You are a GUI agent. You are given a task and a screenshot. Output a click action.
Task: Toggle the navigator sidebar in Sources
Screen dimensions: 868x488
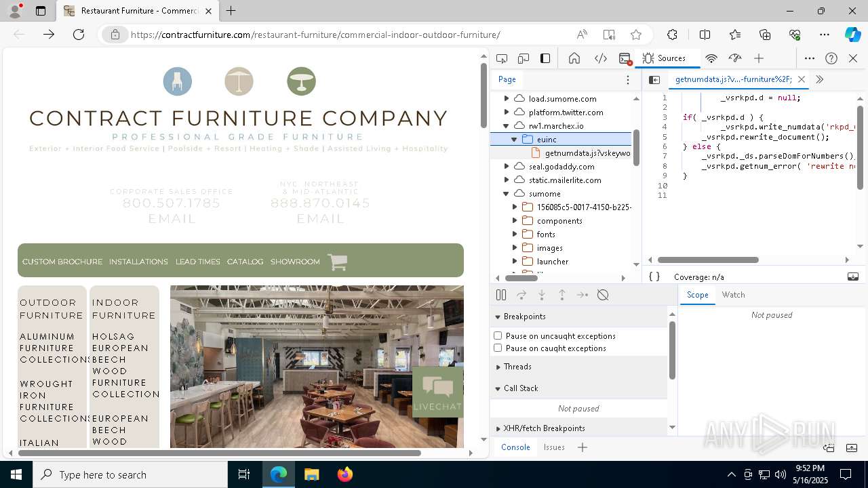click(x=654, y=79)
